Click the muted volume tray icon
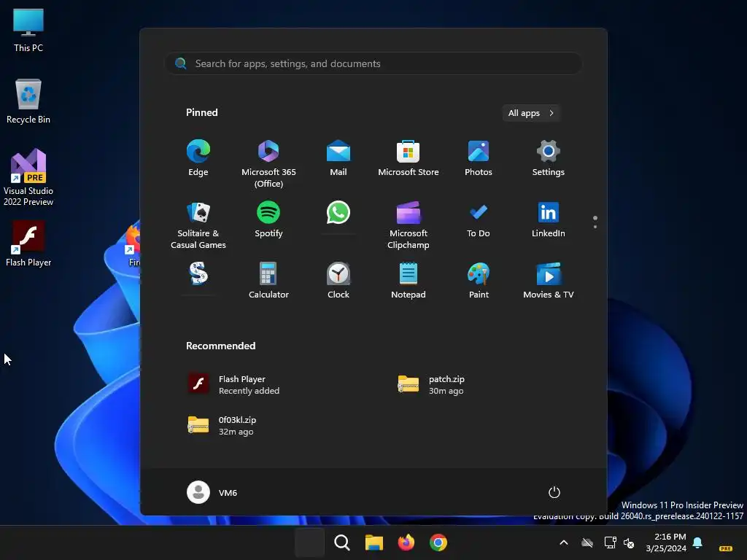Screen dimensions: 747x560 (x=629, y=542)
